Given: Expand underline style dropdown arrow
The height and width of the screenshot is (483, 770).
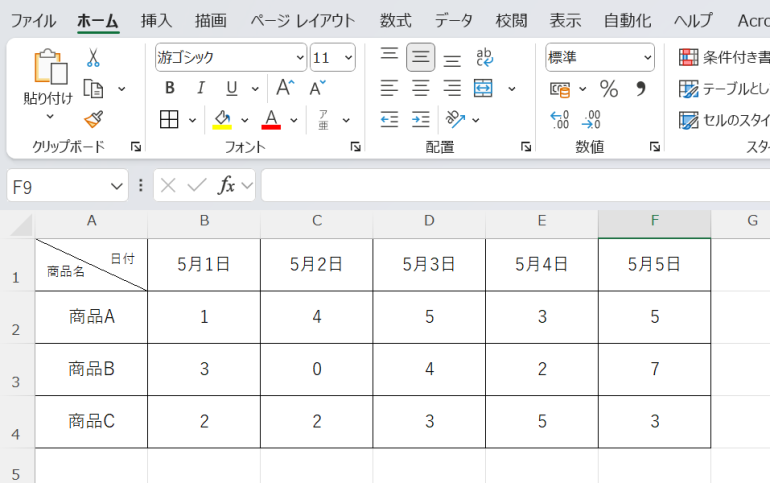Looking at the screenshot, I should [255, 89].
